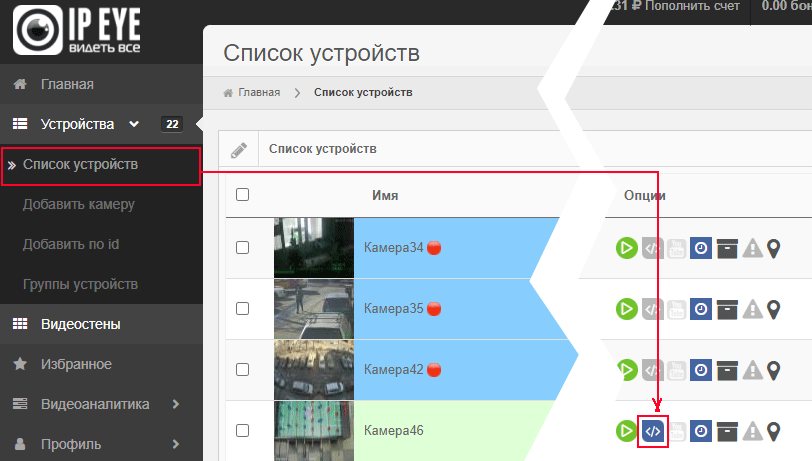Toggle the select-all checkbox in header

pyautogui.click(x=242, y=195)
